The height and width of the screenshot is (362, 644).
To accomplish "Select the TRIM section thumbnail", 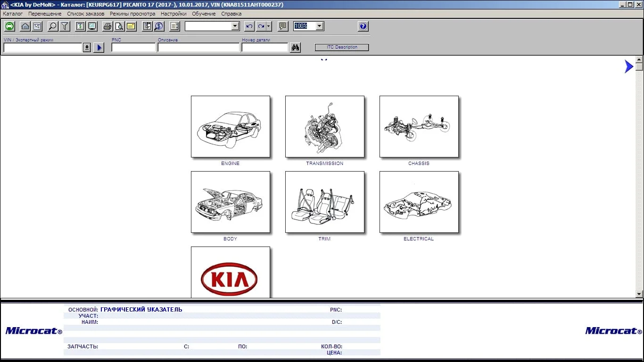I will tap(325, 202).
